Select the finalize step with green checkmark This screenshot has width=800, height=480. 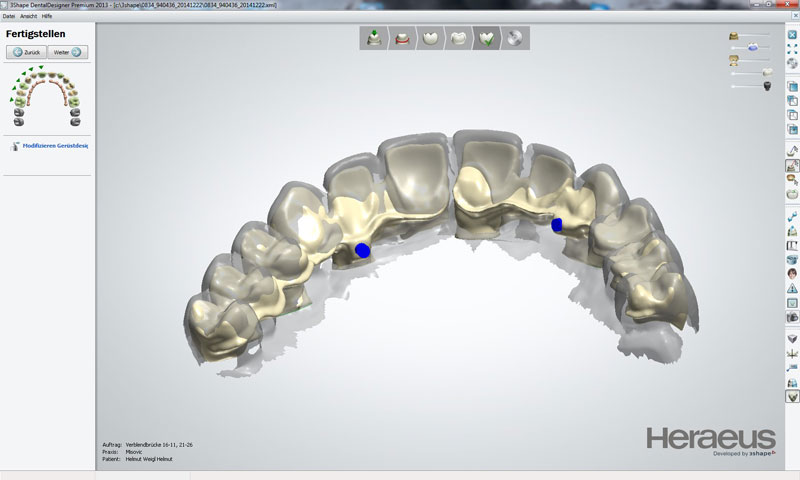click(487, 39)
